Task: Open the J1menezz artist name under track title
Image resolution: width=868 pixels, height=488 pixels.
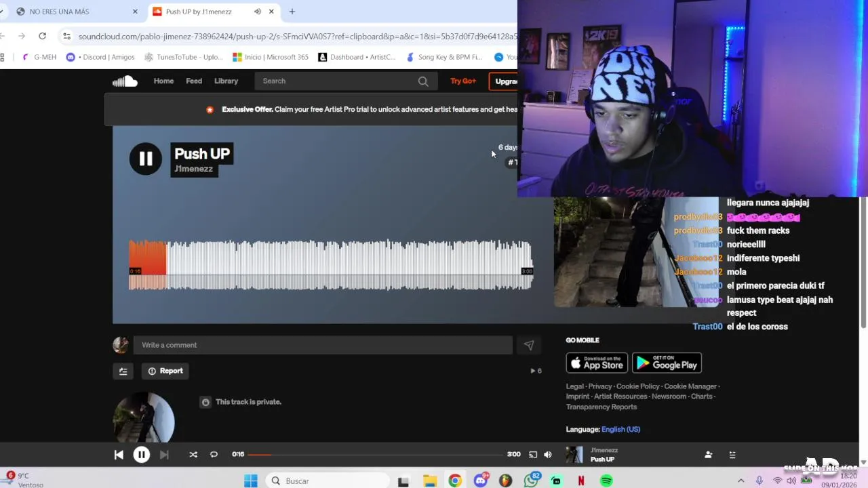Action: (x=194, y=169)
